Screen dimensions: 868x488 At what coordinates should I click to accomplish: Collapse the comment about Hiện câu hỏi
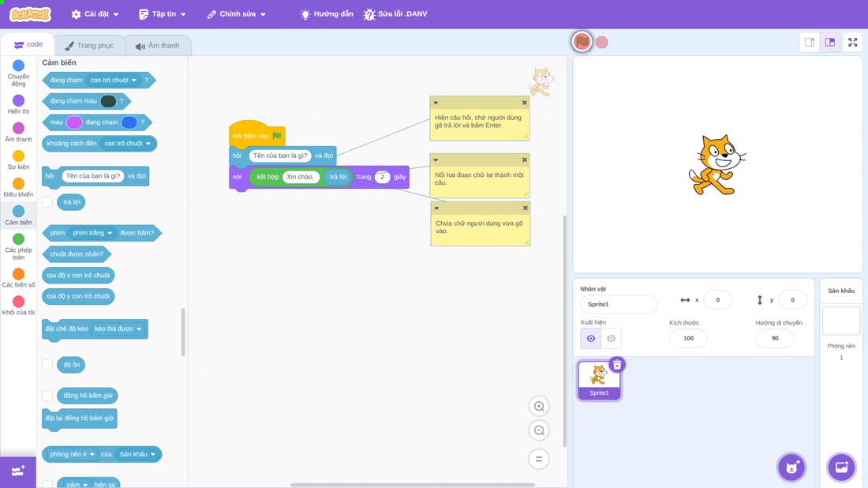point(436,103)
